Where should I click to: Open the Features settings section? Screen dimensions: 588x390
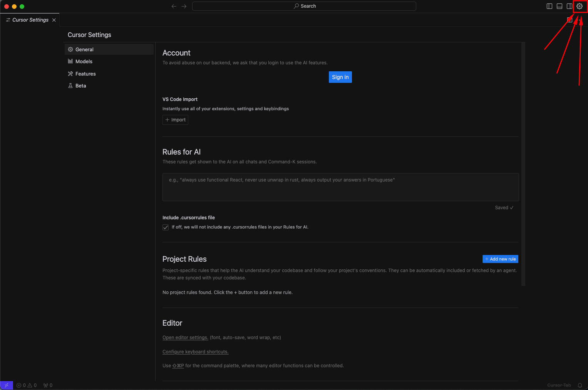click(85, 74)
